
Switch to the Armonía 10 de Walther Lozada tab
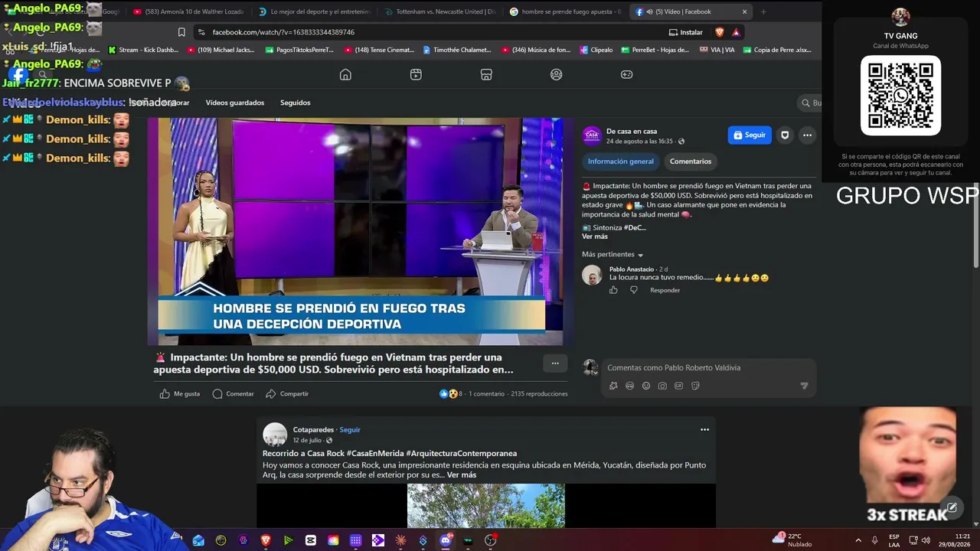pyautogui.click(x=188, y=11)
